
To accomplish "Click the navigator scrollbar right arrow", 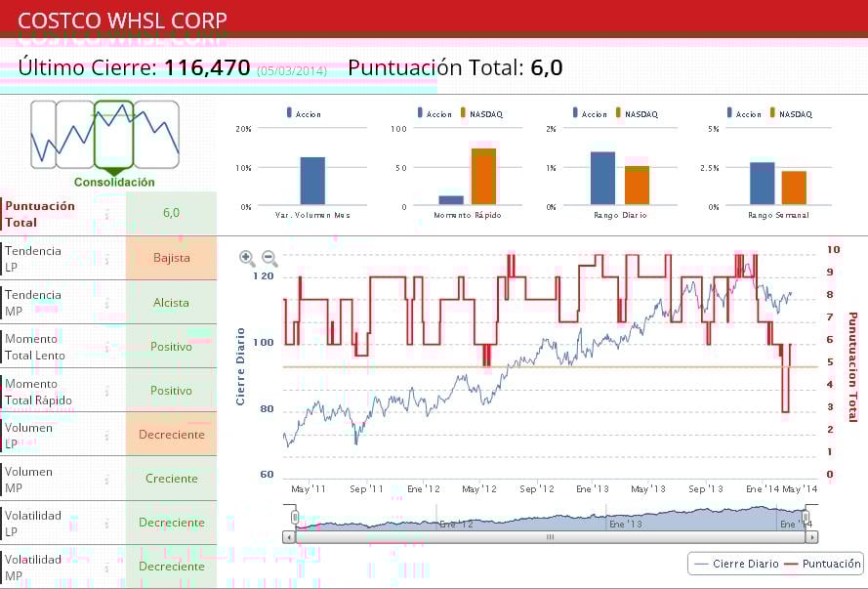I will click(x=811, y=537).
